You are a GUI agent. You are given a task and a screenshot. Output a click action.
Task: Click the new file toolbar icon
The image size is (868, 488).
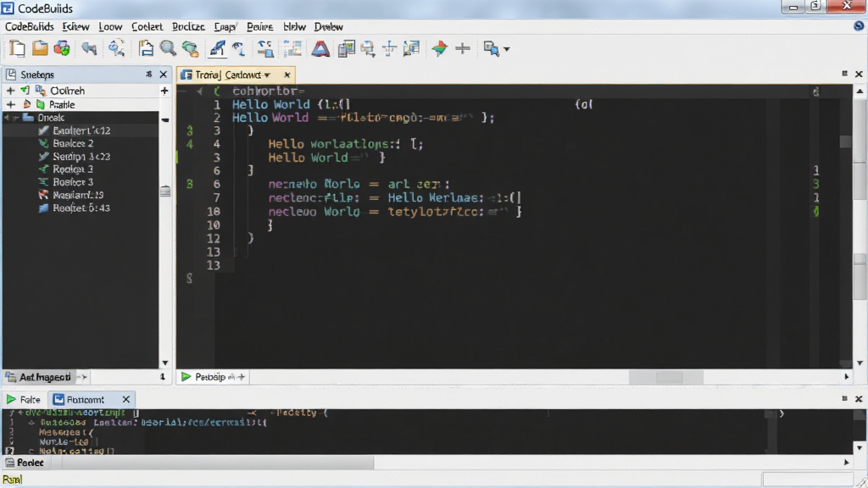pos(17,48)
